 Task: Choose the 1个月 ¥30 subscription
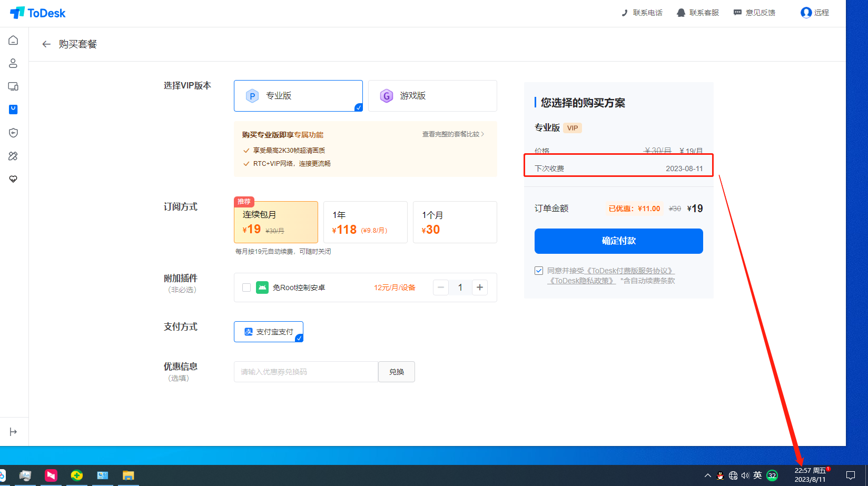455,222
